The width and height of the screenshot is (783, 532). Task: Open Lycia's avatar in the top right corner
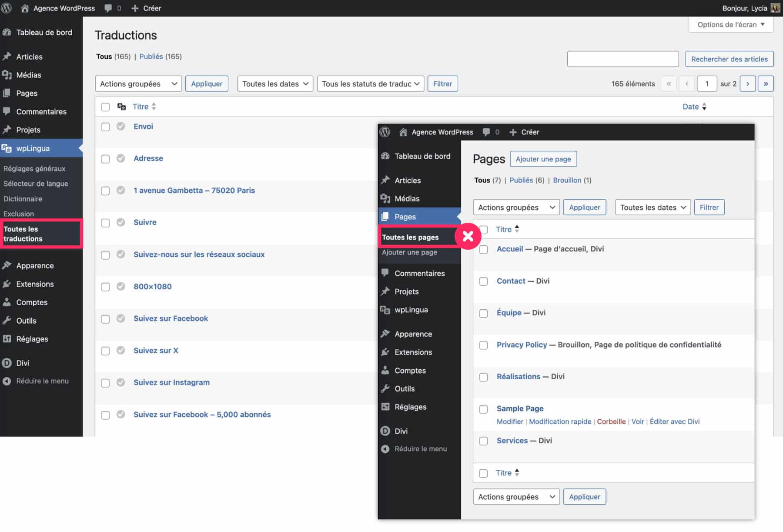(x=775, y=8)
